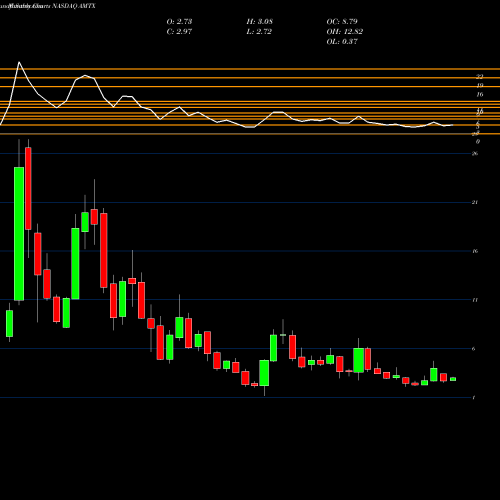Click the '21' price axis label
500x500 pixels.
tap(475, 202)
